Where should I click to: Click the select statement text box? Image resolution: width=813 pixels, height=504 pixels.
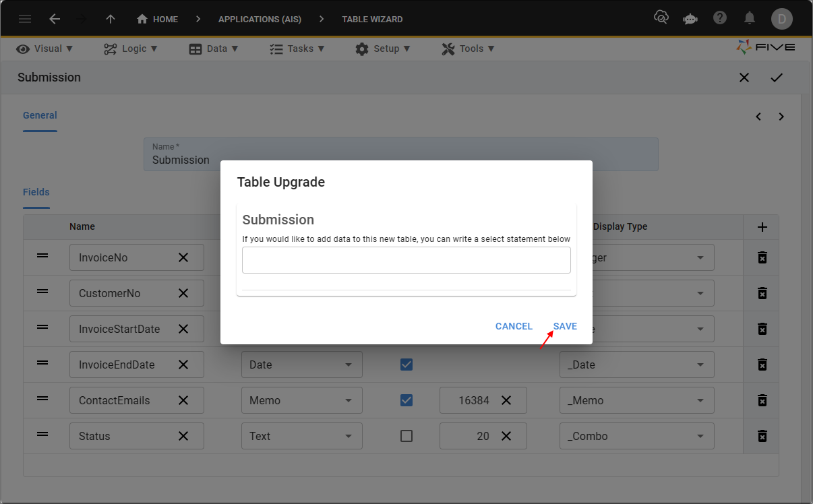click(406, 260)
